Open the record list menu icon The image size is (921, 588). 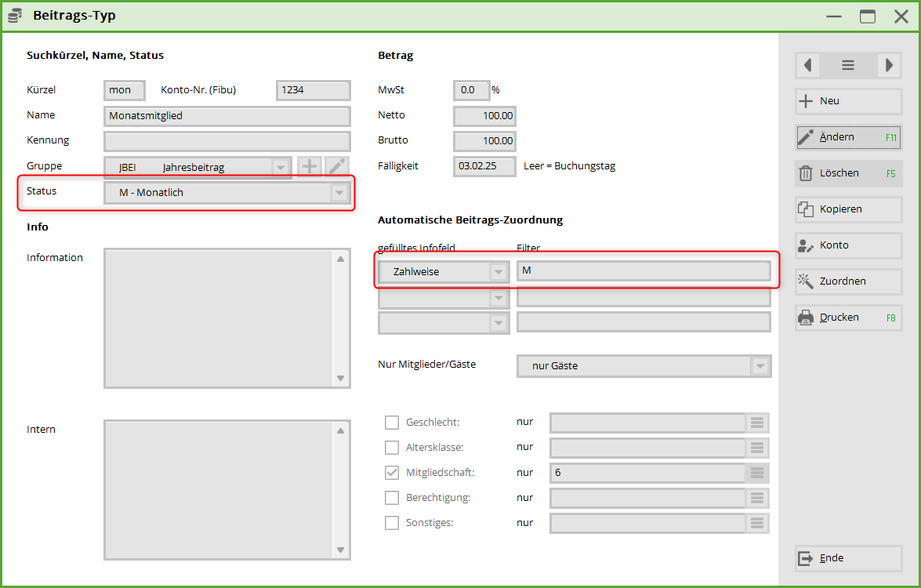(x=848, y=66)
